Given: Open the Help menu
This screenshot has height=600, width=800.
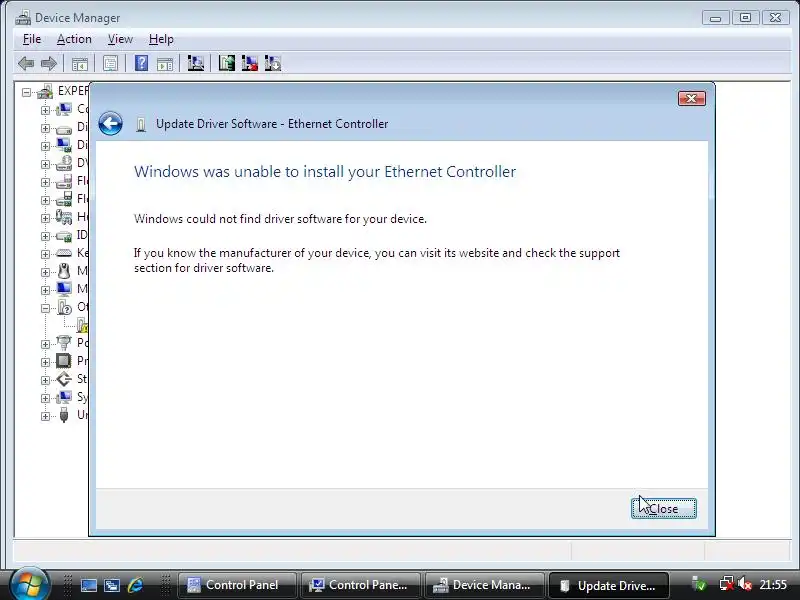Looking at the screenshot, I should pos(161,39).
